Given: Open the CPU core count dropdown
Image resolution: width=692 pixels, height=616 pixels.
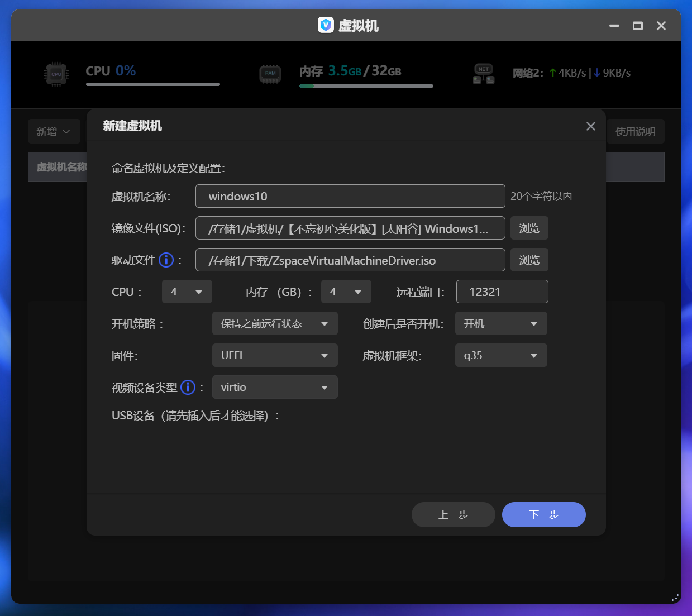Looking at the screenshot, I should coord(187,292).
